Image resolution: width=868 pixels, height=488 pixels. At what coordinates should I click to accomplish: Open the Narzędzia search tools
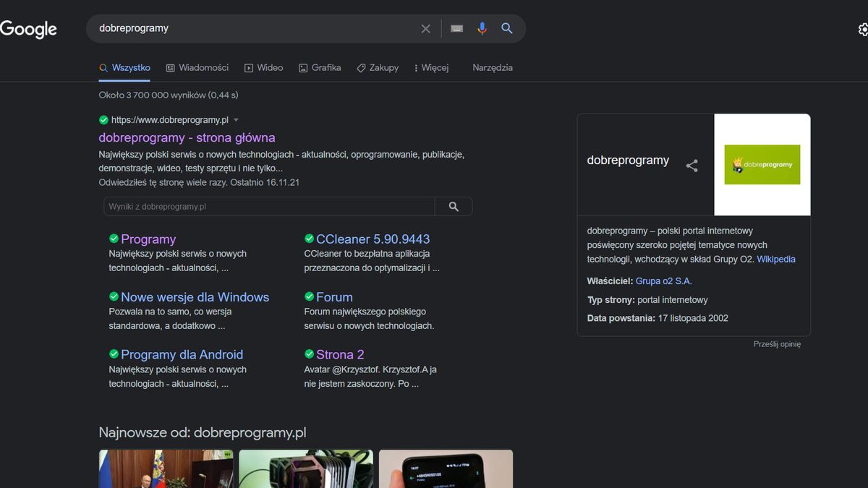(492, 67)
